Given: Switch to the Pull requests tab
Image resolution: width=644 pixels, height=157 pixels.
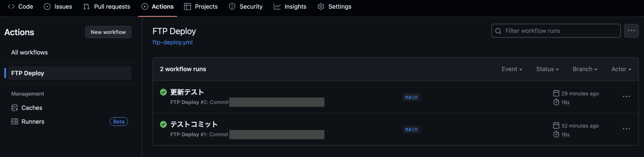Looking at the screenshot, I should (x=107, y=7).
